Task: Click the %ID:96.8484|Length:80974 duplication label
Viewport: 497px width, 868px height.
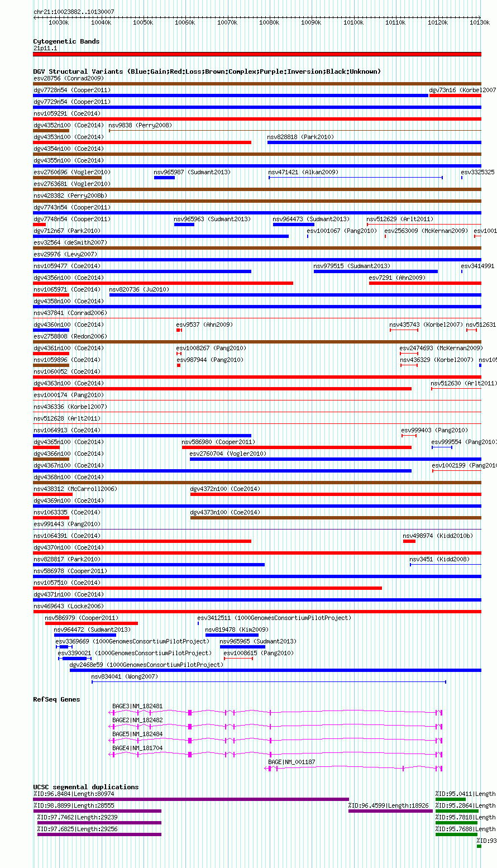Action: (x=74, y=794)
